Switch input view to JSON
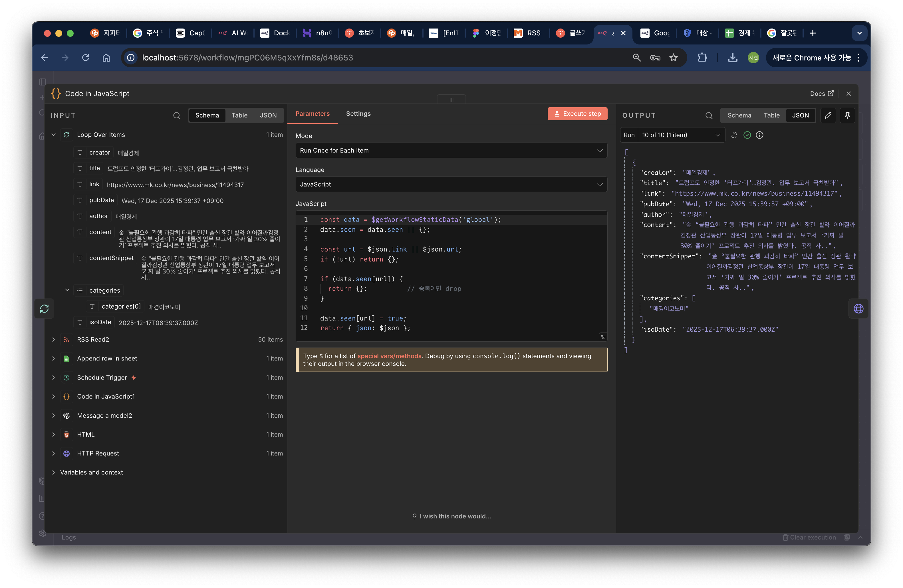903x588 pixels. coord(268,115)
